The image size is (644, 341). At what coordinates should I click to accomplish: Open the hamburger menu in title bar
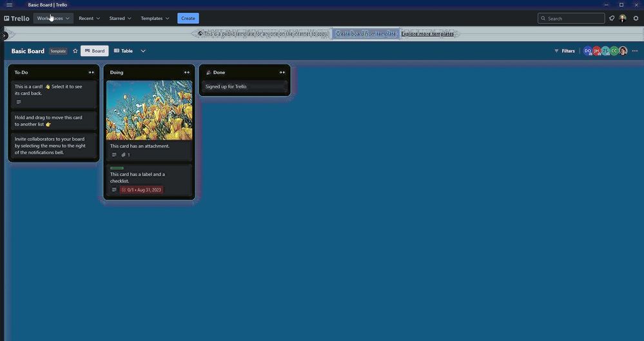(9, 5)
